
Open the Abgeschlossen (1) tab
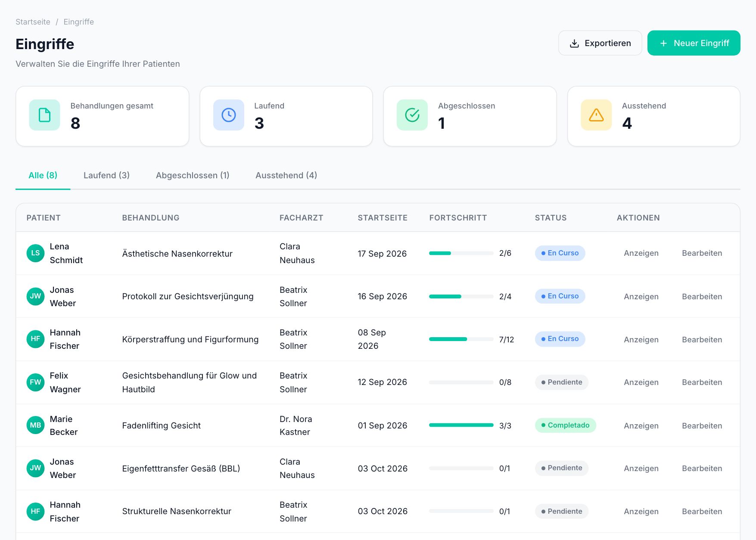(193, 175)
